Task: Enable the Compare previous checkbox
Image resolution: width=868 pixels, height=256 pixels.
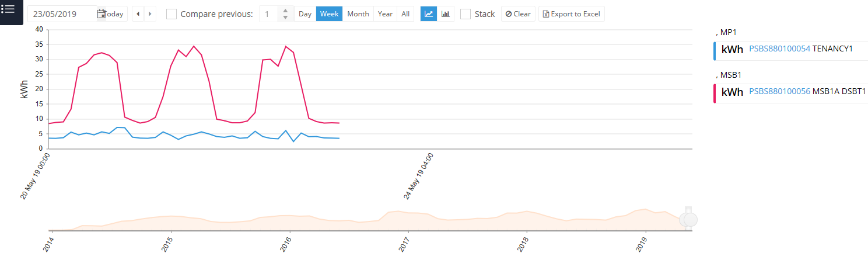Action: point(171,14)
